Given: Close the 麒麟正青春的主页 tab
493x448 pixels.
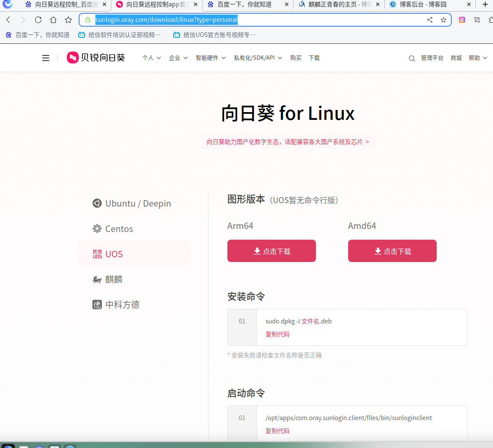Looking at the screenshot, I should coord(378,4).
